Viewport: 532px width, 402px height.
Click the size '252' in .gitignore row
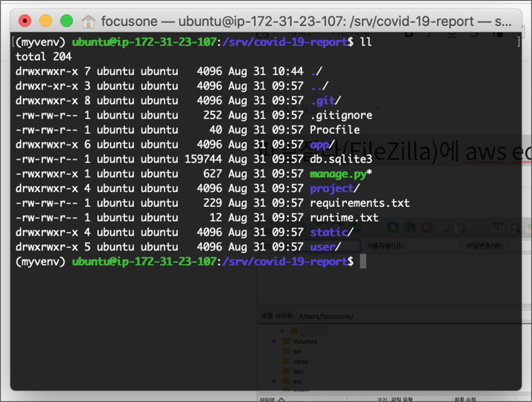[x=213, y=116]
